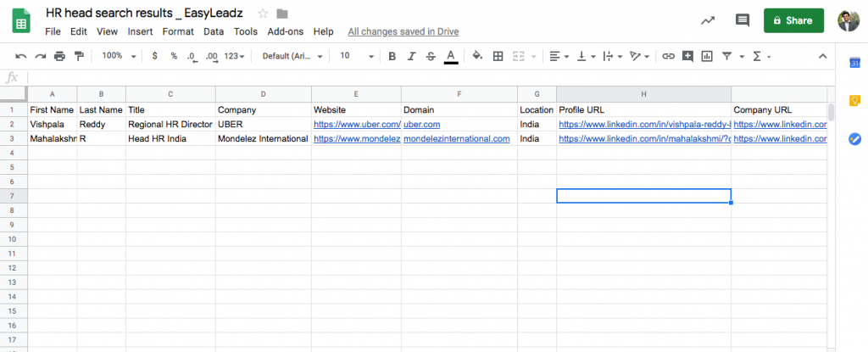Collapse the toolbar with up chevron
868x352 pixels.
click(x=822, y=56)
